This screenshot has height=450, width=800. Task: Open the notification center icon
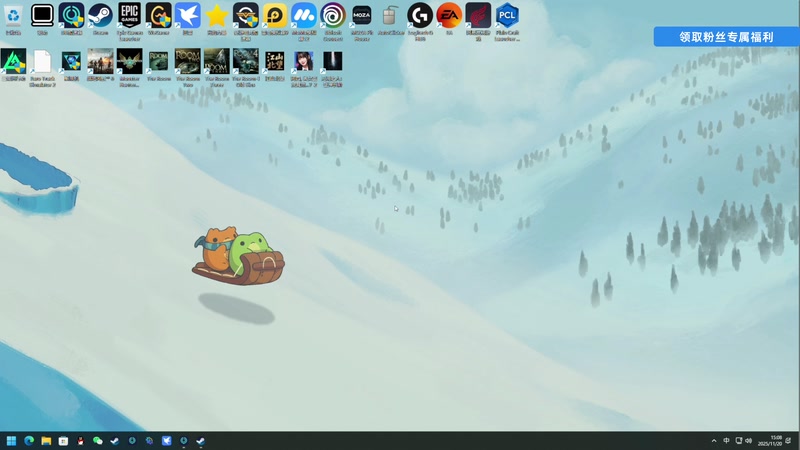tap(789, 441)
